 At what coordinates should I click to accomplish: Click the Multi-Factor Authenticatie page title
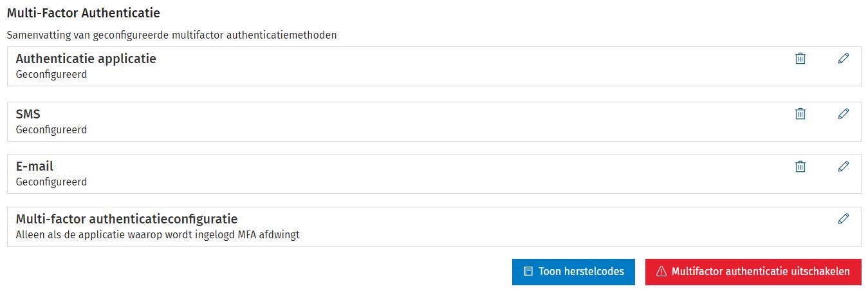84,13
